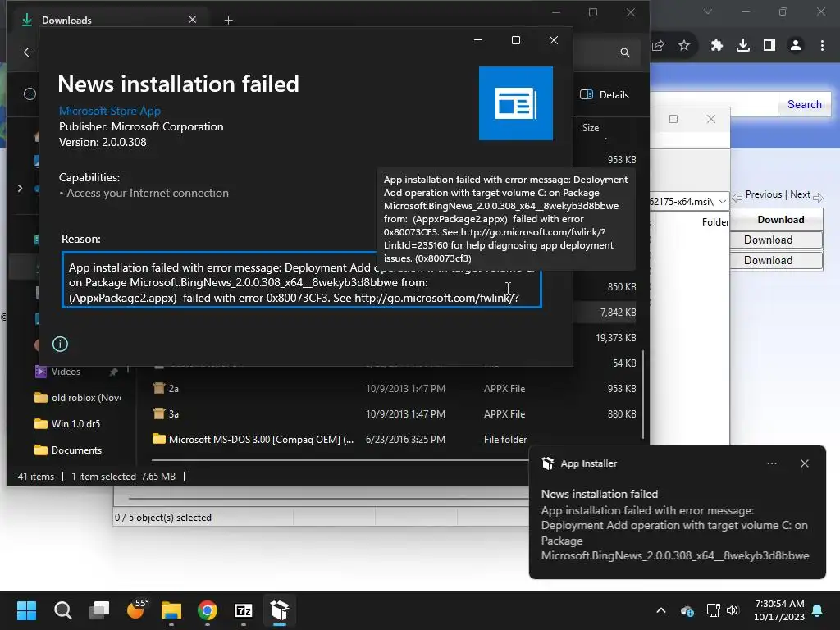Bookmark this page with star icon
The height and width of the screenshot is (630, 840).
(x=684, y=46)
